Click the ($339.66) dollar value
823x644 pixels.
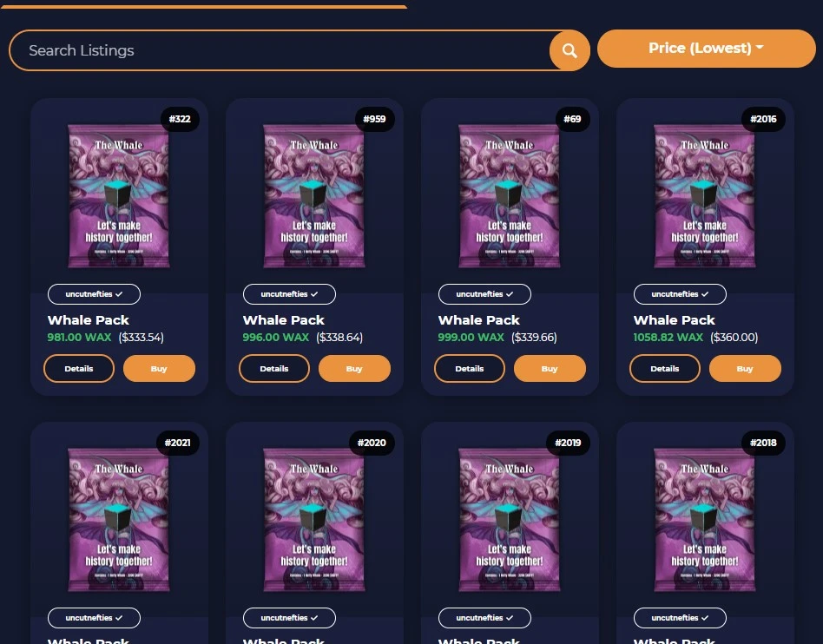[534, 338]
